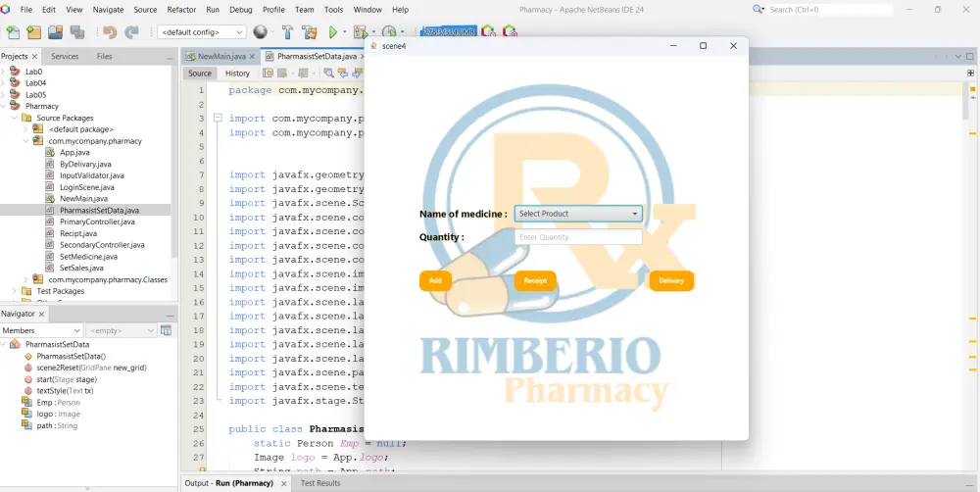Click the New Project toolbar icon

[33, 32]
